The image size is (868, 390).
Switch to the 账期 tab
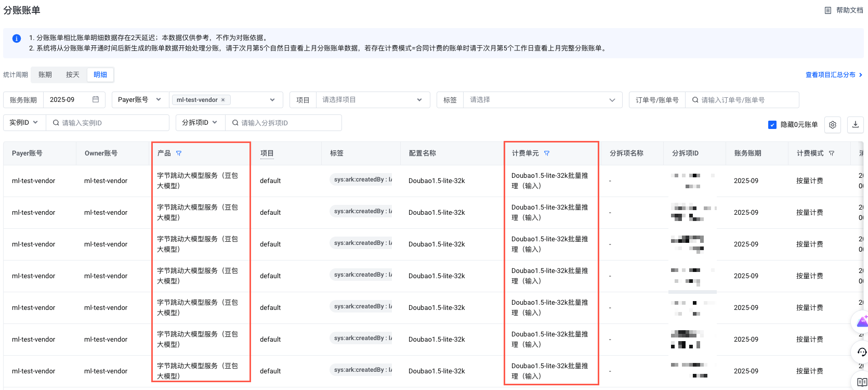45,75
